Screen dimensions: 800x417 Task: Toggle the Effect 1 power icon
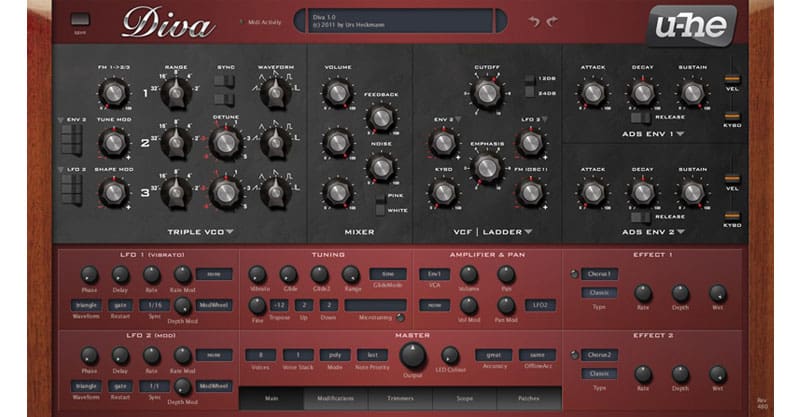[x=573, y=273]
